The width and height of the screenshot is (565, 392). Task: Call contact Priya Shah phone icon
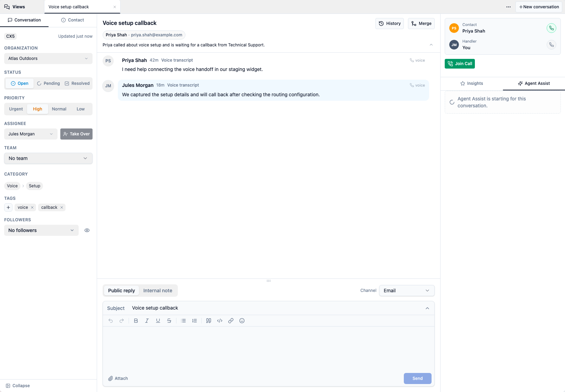pos(551,28)
